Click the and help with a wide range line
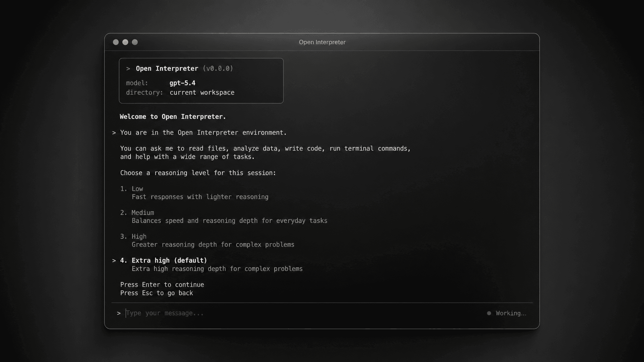 point(187,156)
